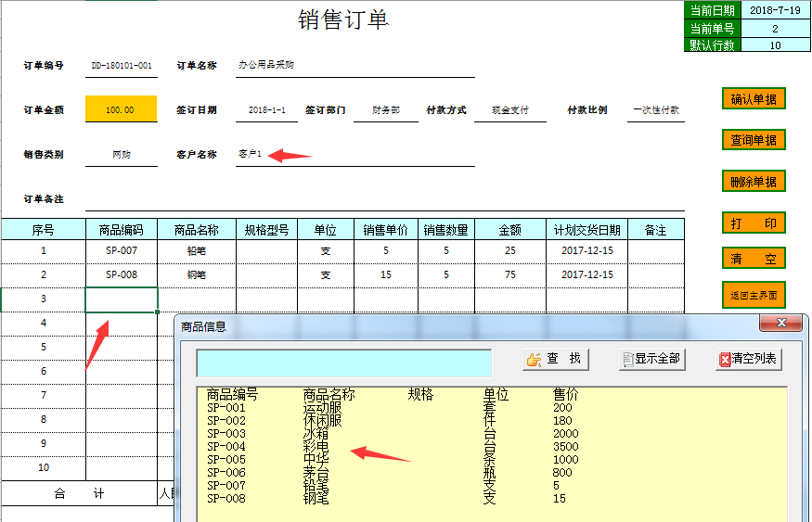Click the 清空 button
Image resolution: width=812 pixels, height=522 pixels.
click(754, 258)
